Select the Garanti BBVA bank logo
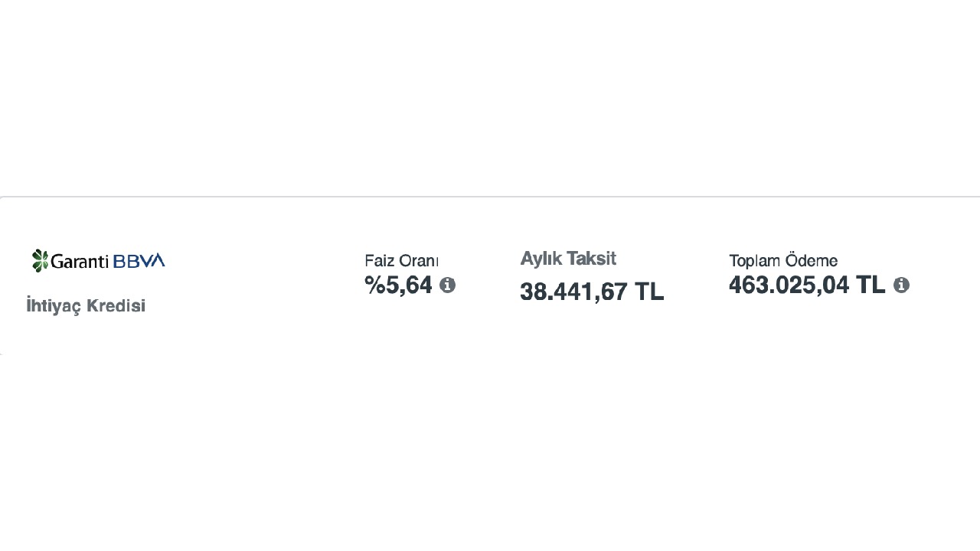980x551 pixels. tap(98, 260)
